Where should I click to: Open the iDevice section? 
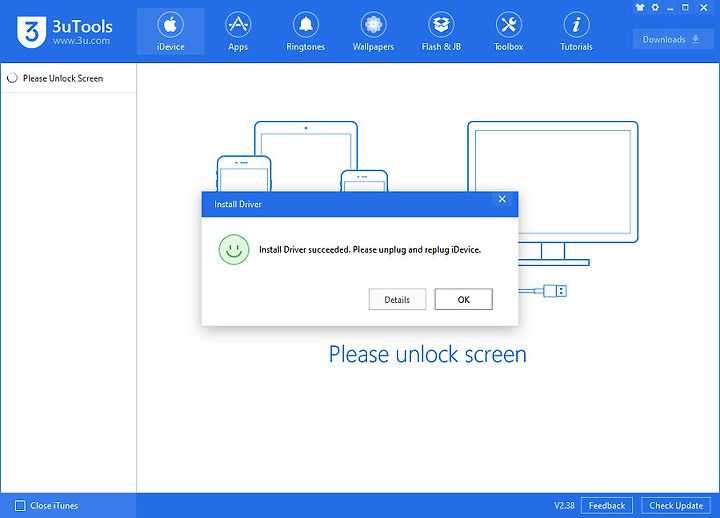point(170,32)
